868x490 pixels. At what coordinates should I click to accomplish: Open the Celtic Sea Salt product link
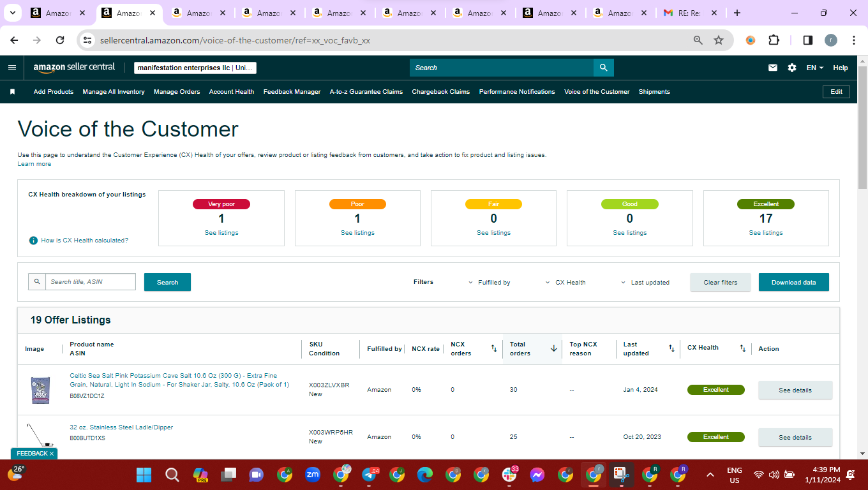tap(179, 380)
